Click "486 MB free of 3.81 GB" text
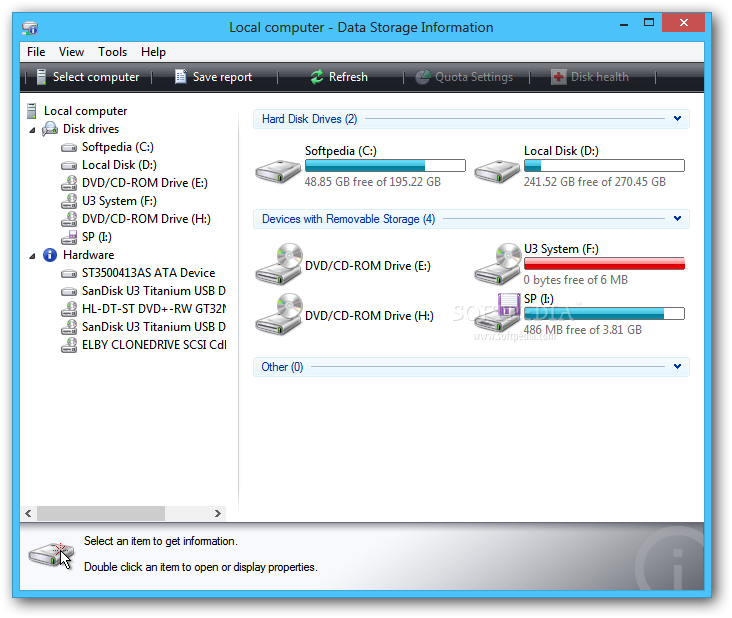 coord(583,330)
